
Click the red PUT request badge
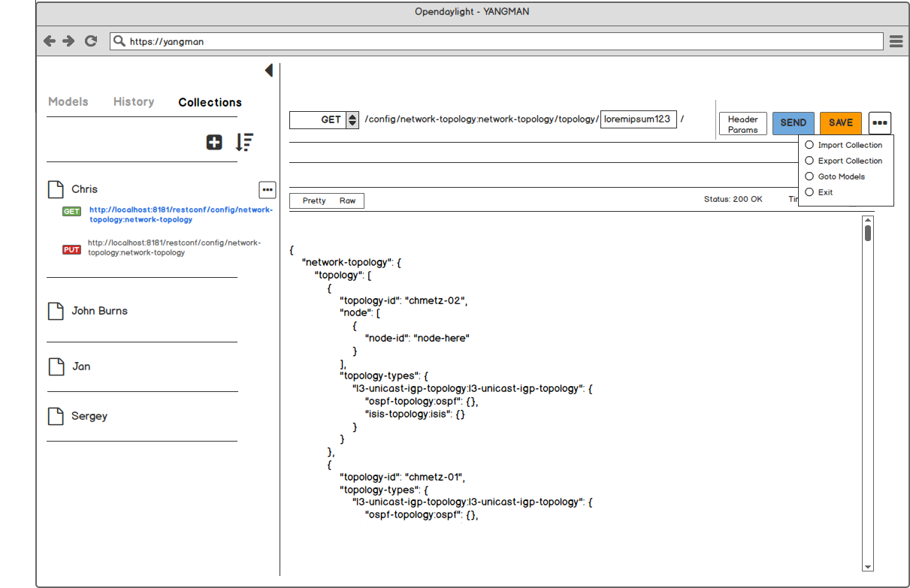click(x=71, y=249)
